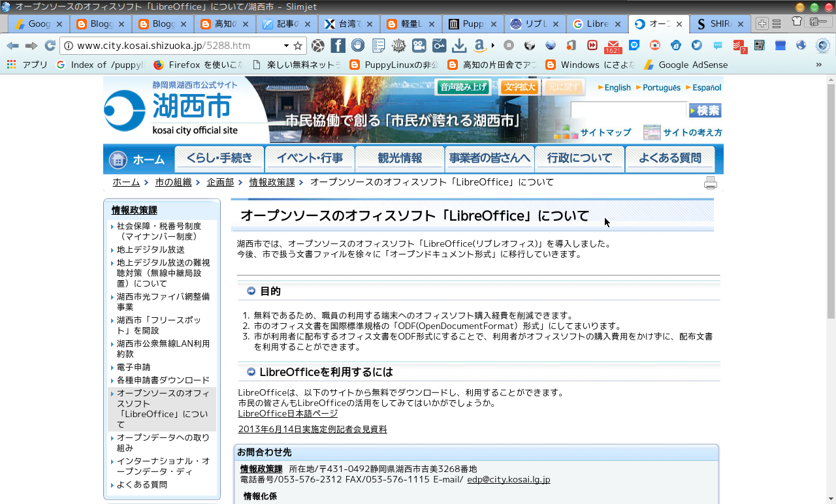This screenshot has width=836, height=504.
Task: Click the 文字拡大 text enlarge button
Action: 520,87
